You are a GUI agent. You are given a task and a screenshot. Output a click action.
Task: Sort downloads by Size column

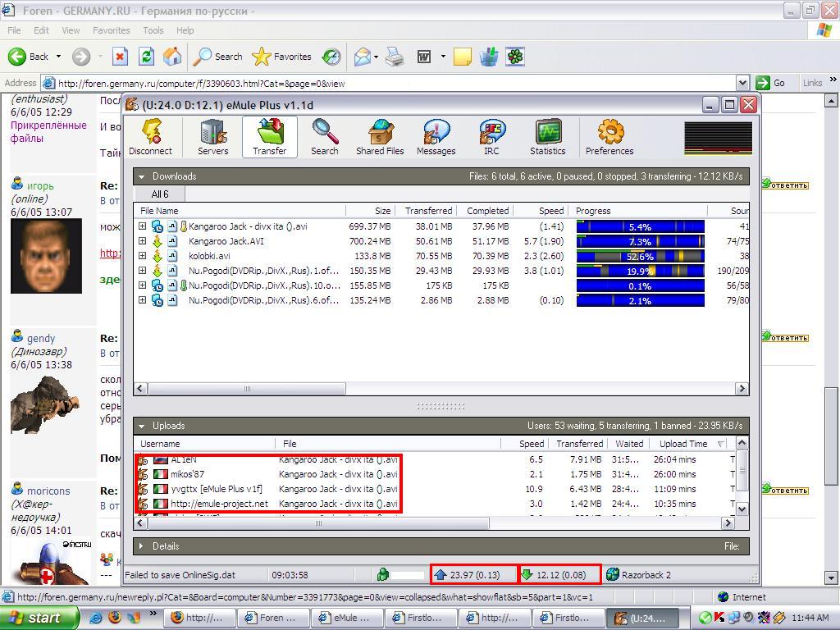pyautogui.click(x=370, y=211)
